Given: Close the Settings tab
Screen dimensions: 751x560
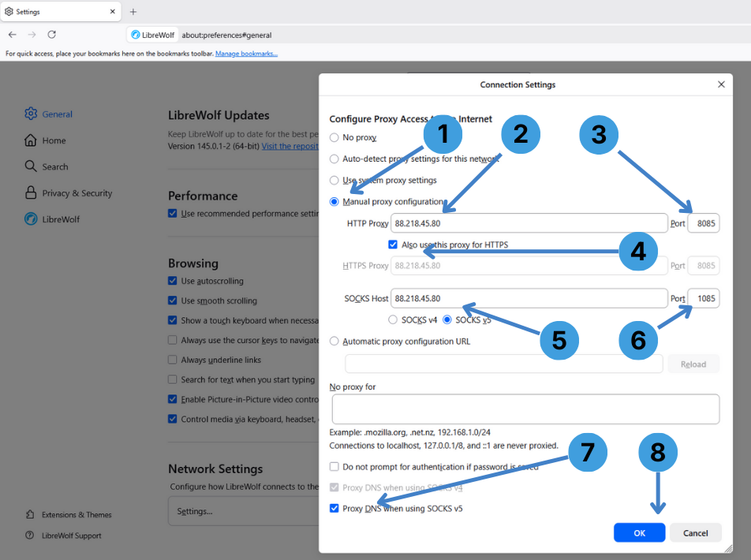Looking at the screenshot, I should point(113,12).
